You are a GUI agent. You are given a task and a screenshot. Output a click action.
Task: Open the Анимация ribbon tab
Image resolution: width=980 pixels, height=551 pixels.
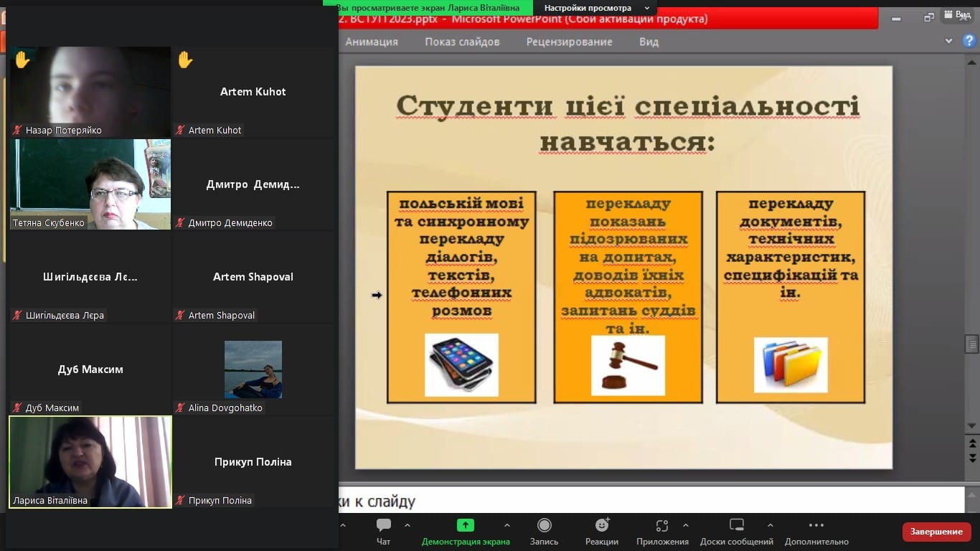(371, 42)
